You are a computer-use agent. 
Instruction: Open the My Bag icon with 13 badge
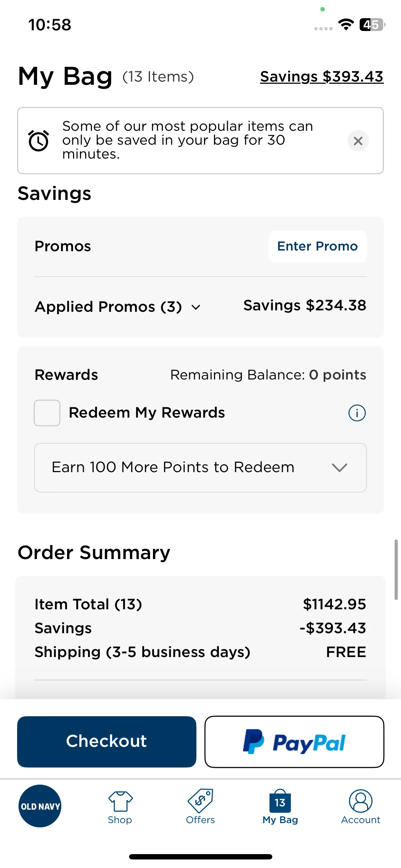tap(280, 801)
